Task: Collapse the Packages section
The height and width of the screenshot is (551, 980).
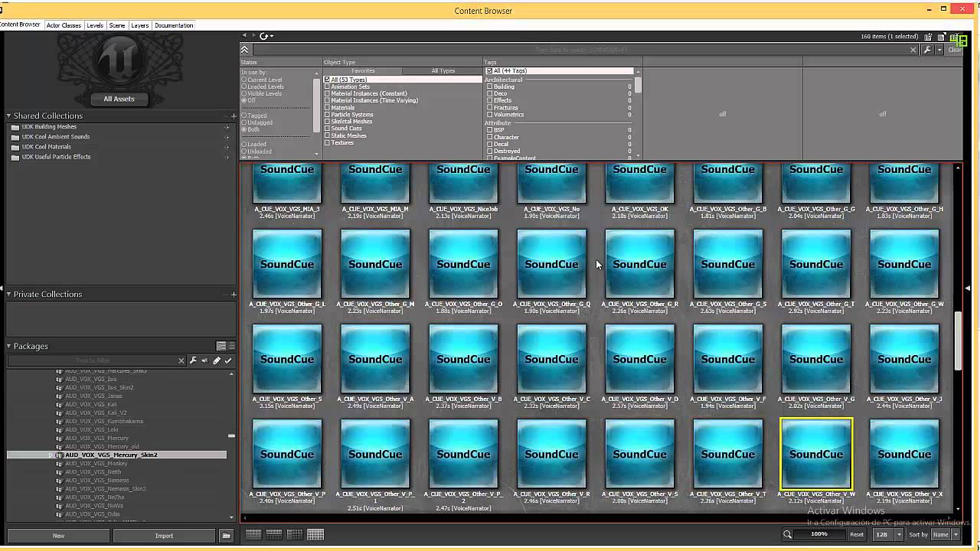Action: point(9,347)
